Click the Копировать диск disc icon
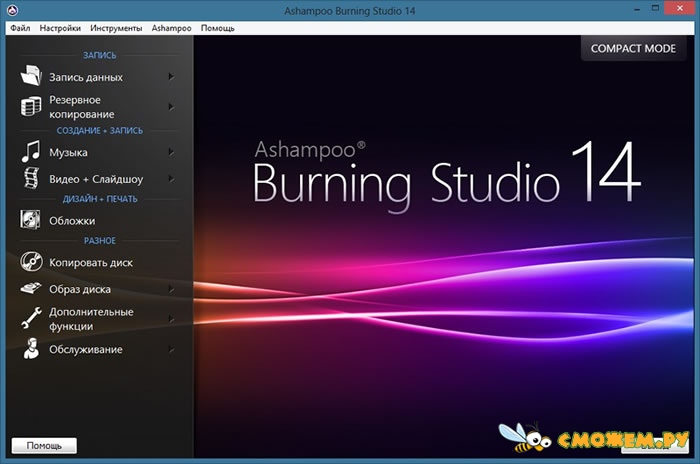700x464 pixels. tap(31, 262)
